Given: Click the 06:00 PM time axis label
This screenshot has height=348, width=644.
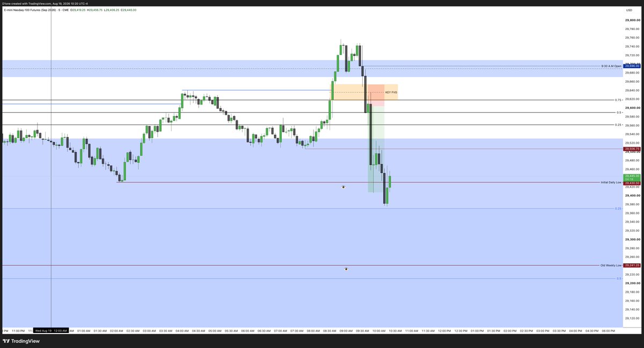Looking at the screenshot, I should [x=608, y=331].
